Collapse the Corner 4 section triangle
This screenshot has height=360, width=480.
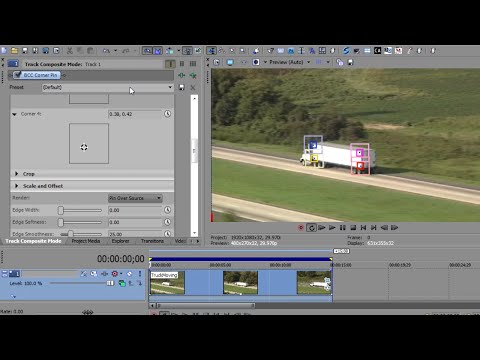(x=14, y=114)
